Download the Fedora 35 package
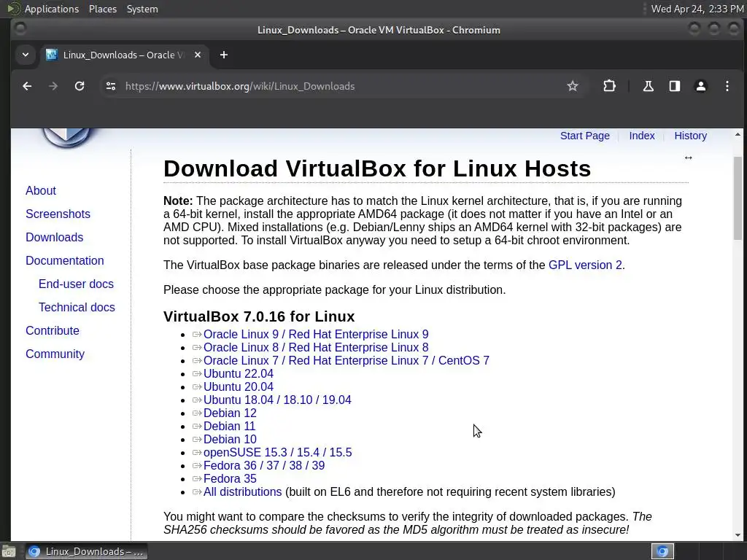 pos(230,478)
